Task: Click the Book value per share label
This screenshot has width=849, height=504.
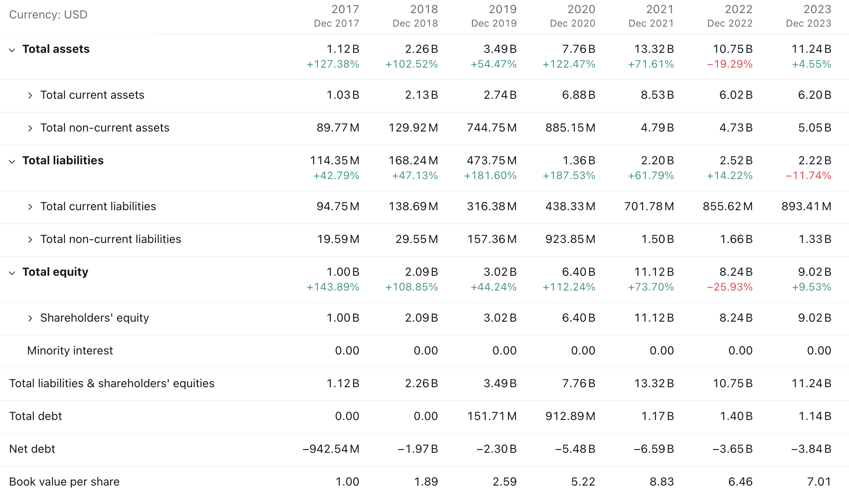Action: (x=64, y=482)
